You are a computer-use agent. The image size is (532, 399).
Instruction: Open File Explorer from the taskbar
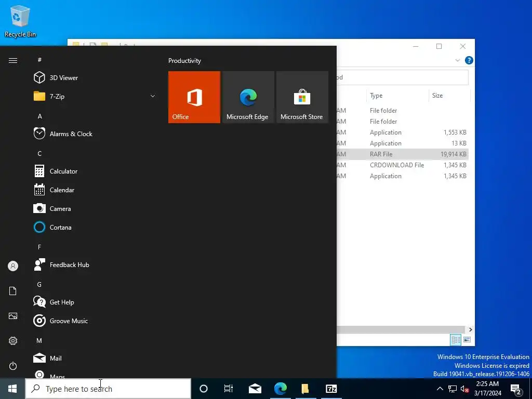tap(305, 389)
